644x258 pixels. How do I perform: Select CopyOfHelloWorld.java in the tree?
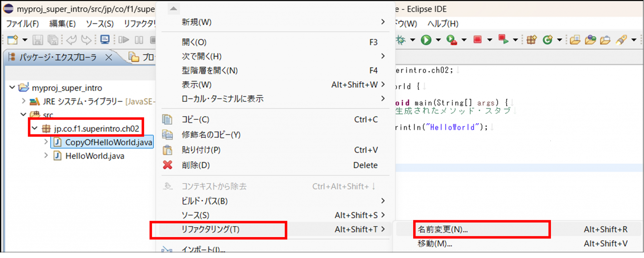(108, 142)
